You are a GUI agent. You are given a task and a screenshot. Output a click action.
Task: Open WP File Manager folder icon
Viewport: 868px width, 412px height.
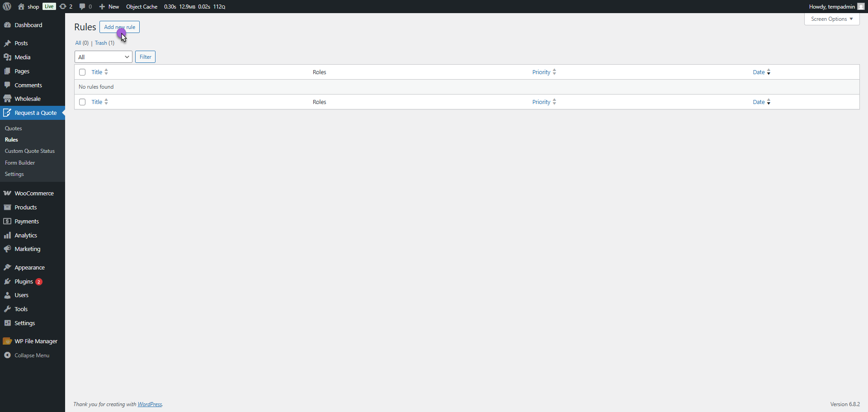tap(7, 341)
